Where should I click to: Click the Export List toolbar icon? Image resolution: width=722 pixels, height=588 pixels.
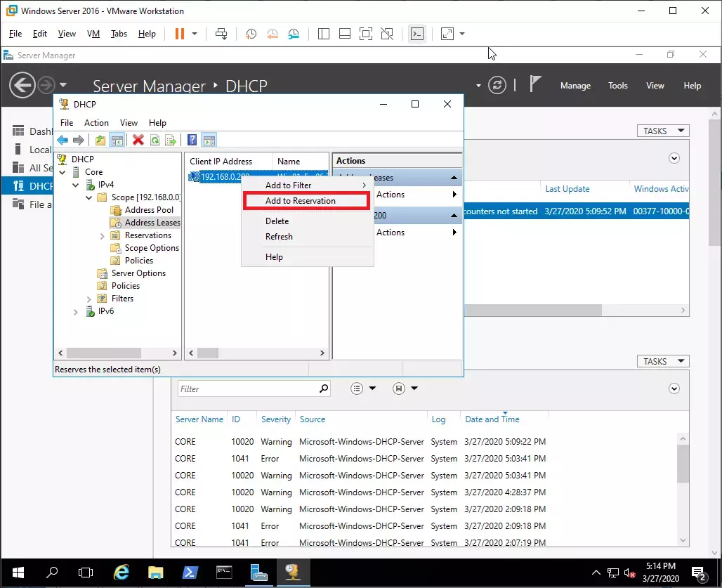pyautogui.click(x=171, y=140)
